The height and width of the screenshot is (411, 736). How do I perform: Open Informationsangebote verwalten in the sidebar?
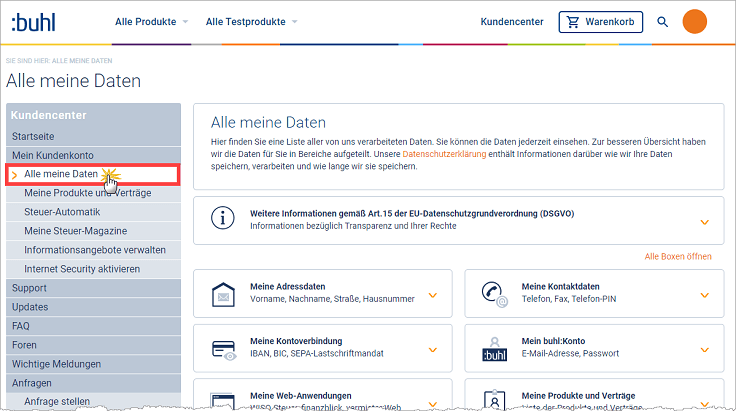click(x=93, y=250)
